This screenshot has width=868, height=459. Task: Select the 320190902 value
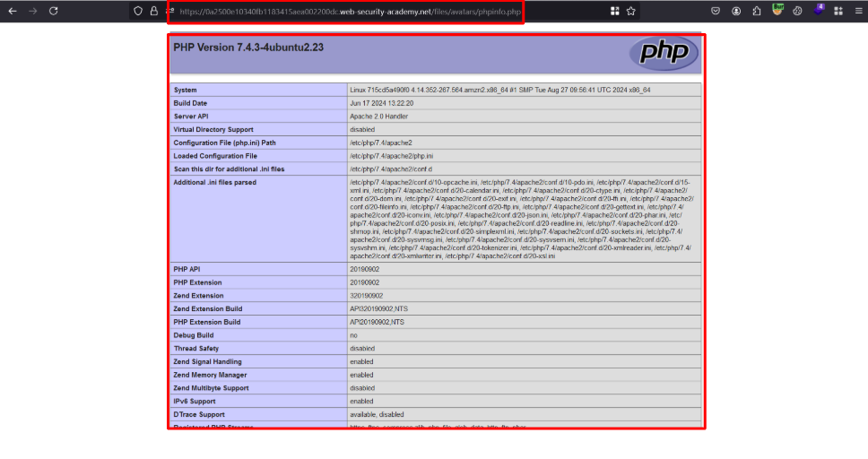tap(366, 296)
